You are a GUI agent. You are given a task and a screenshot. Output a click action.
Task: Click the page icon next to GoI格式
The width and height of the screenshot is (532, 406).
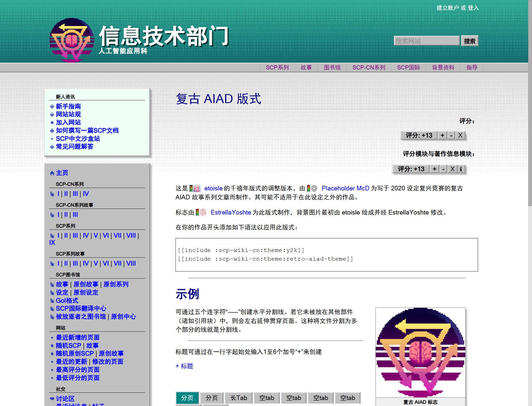pos(52,300)
